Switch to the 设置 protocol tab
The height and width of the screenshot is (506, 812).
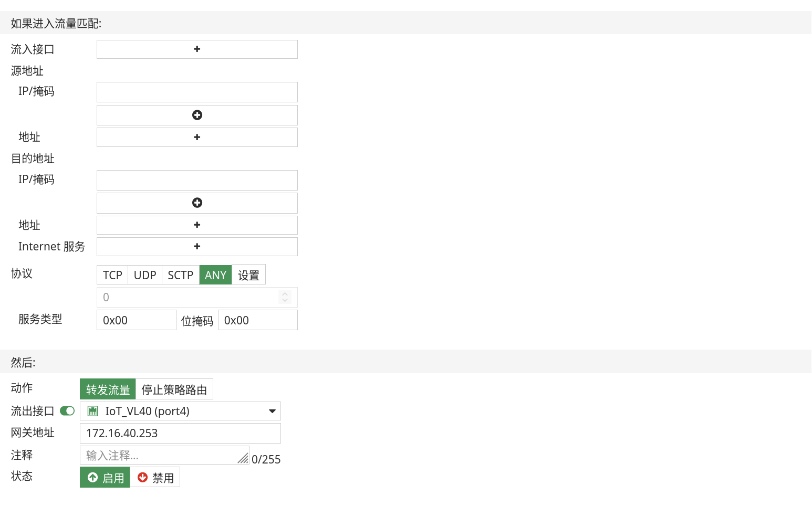[x=248, y=275]
